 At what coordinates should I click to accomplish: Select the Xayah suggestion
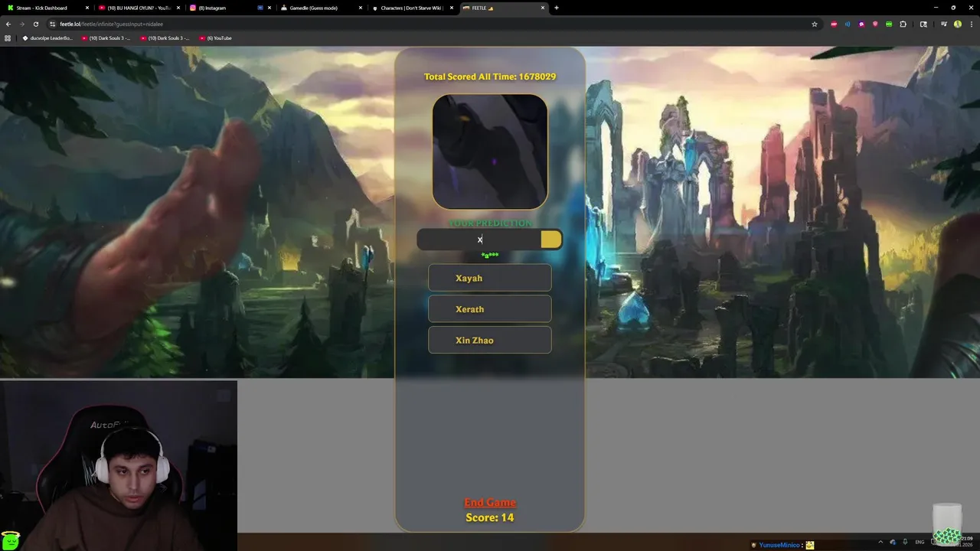pyautogui.click(x=490, y=278)
